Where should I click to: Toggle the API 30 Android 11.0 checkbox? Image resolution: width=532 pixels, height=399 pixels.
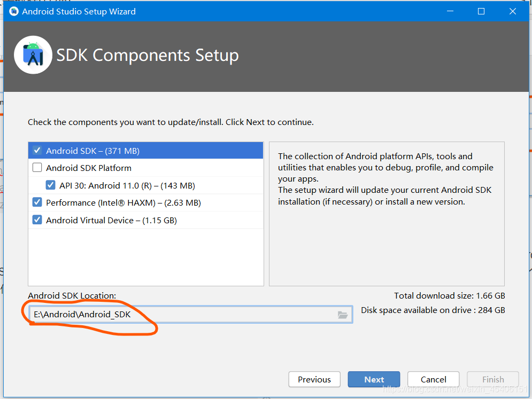(x=51, y=185)
